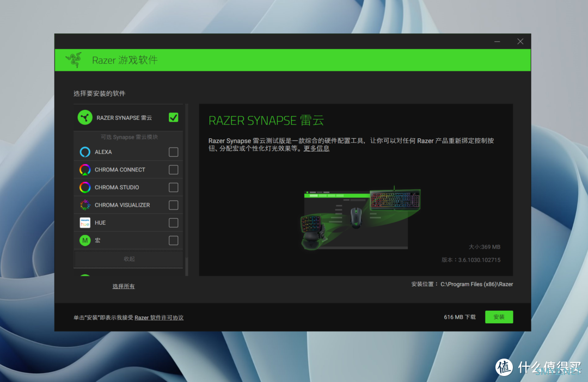Click the Alexa ring icon
This screenshot has height=382, width=588.
[85, 152]
